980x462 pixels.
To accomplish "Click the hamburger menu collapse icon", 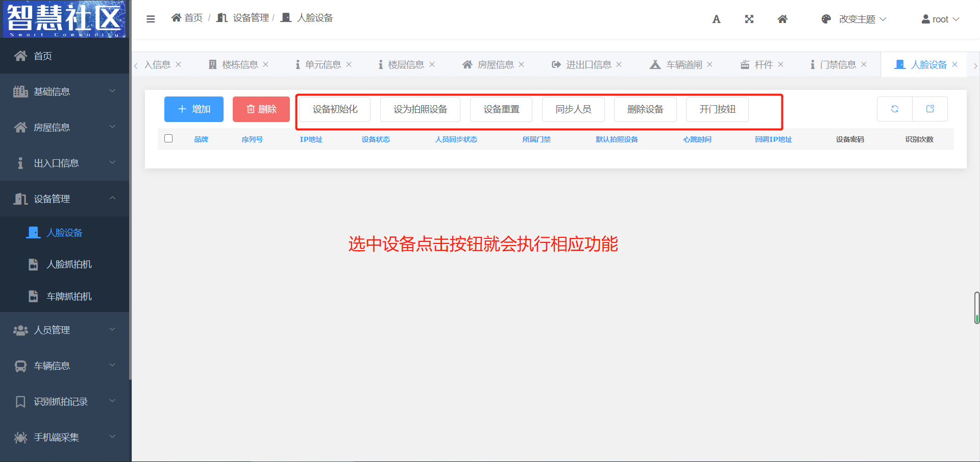I will pyautogui.click(x=151, y=19).
